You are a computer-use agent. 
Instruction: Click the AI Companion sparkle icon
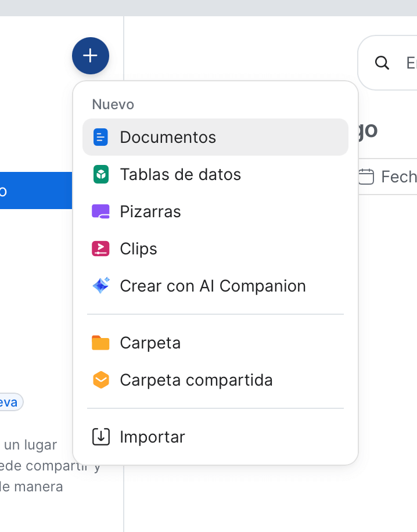101,286
